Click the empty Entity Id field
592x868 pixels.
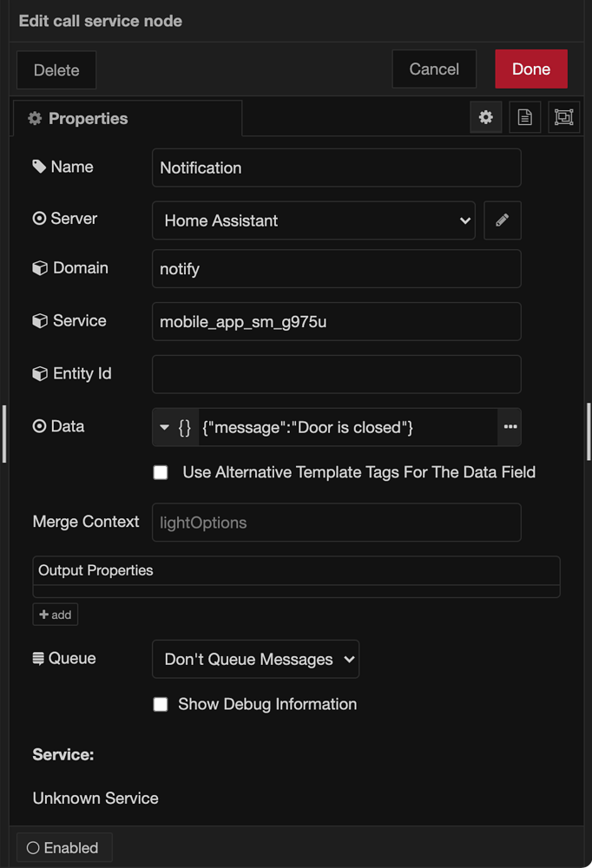(336, 374)
